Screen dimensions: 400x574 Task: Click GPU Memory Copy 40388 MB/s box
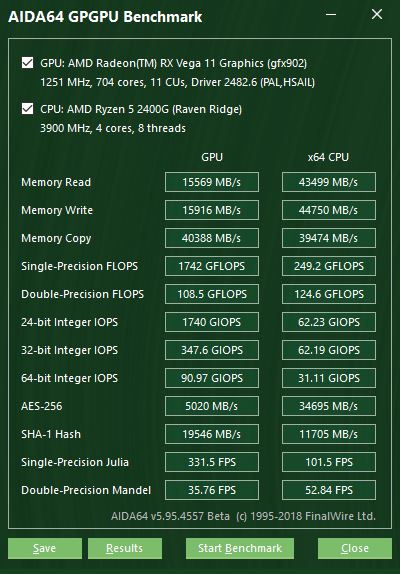pyautogui.click(x=212, y=238)
